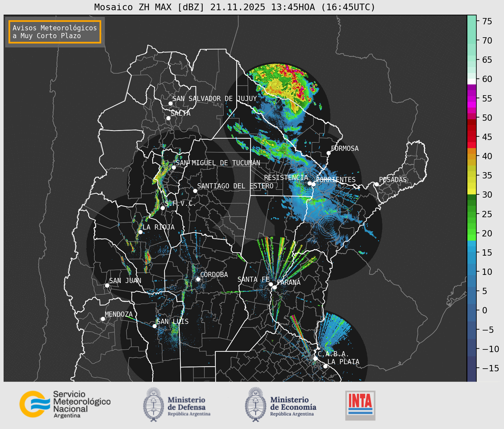This screenshot has height=429, width=504.
Task: Click the 75 value on the dBZ scale
Action: coord(487,21)
